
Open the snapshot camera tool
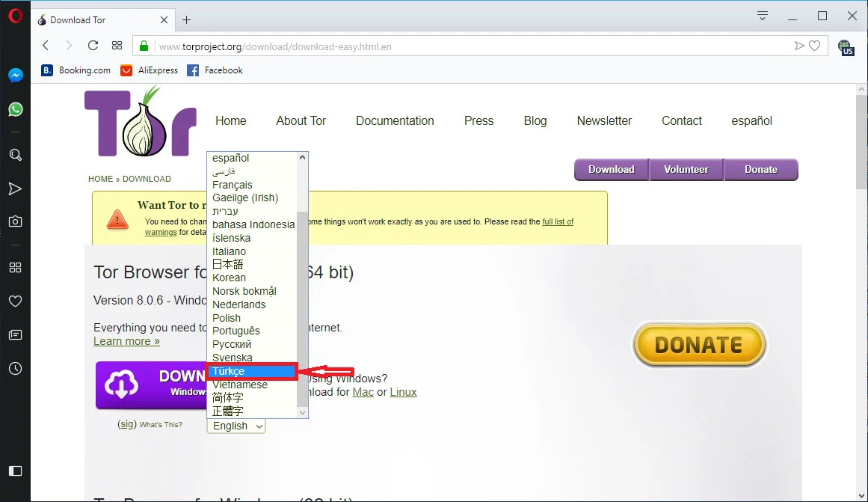pyautogui.click(x=15, y=221)
